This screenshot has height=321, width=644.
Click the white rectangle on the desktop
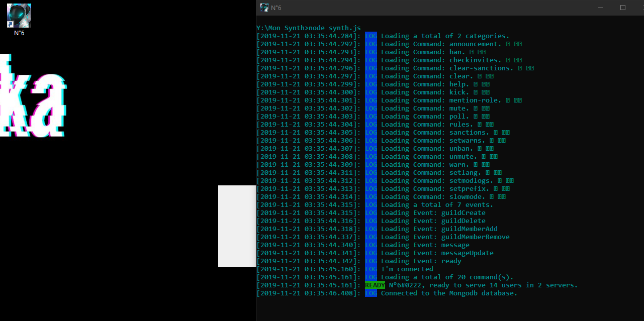[x=237, y=226]
